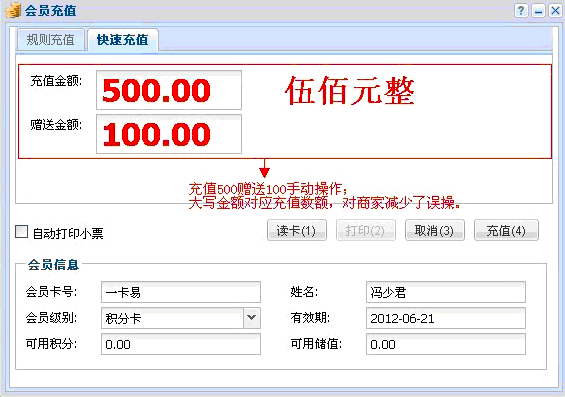Select the 快速充值 tab
Viewport: 565px width, 397px height.
[x=123, y=40]
